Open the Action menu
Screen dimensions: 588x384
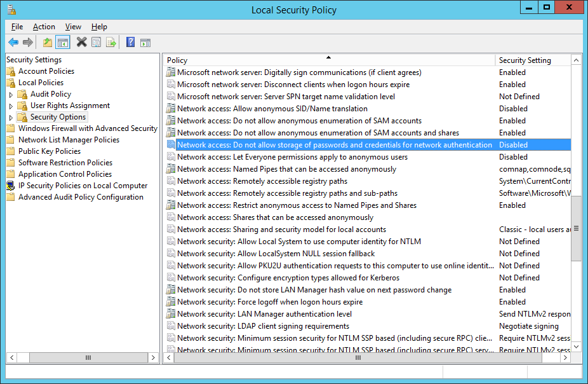click(x=44, y=27)
